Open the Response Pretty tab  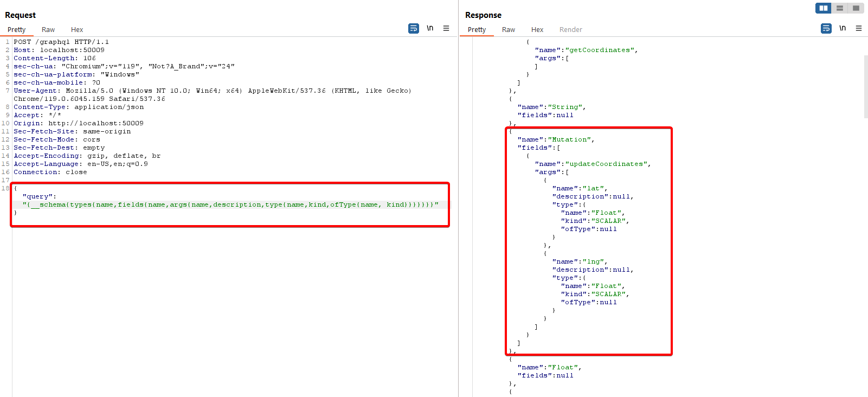[477, 30]
